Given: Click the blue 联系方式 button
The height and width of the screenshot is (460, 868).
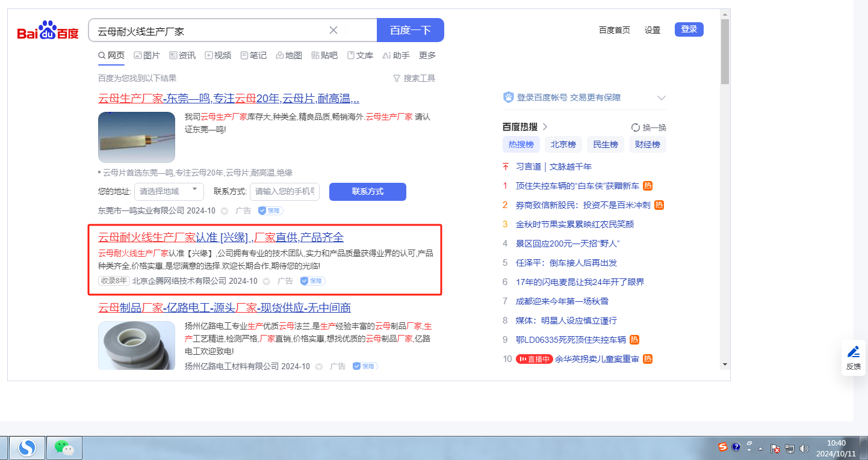Looking at the screenshot, I should pyautogui.click(x=368, y=192).
